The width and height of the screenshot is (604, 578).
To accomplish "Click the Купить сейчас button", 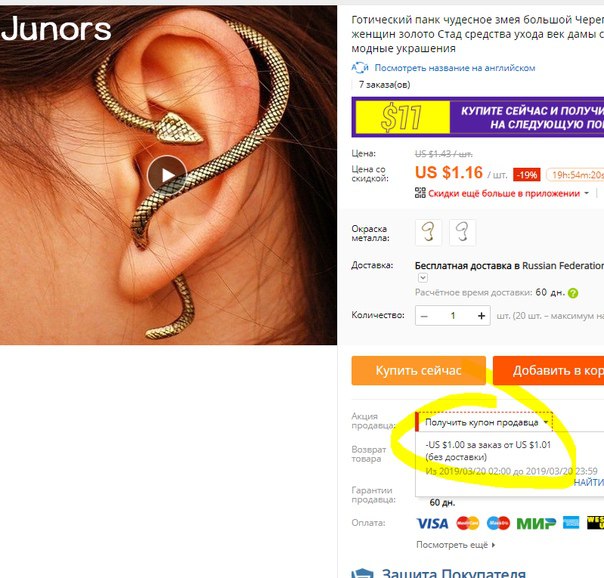I will coord(419,370).
